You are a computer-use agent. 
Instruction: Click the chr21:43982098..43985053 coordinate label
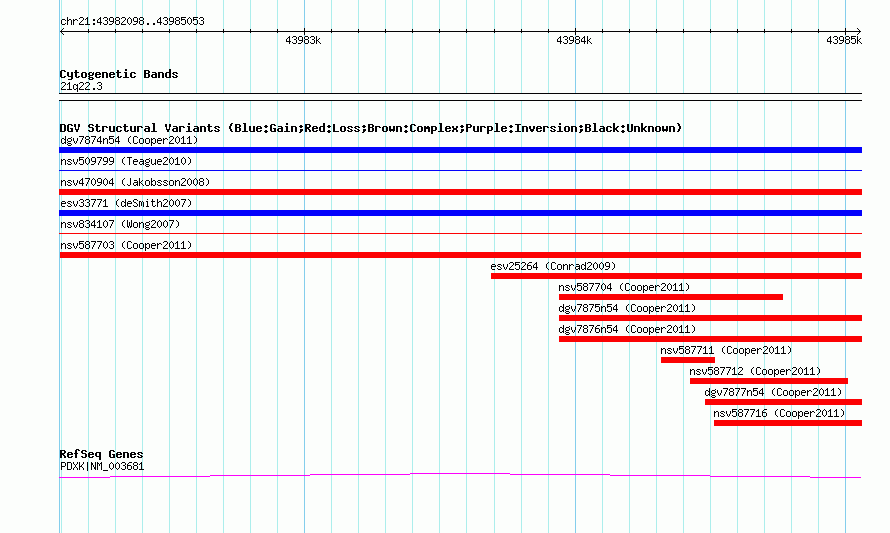[x=132, y=22]
